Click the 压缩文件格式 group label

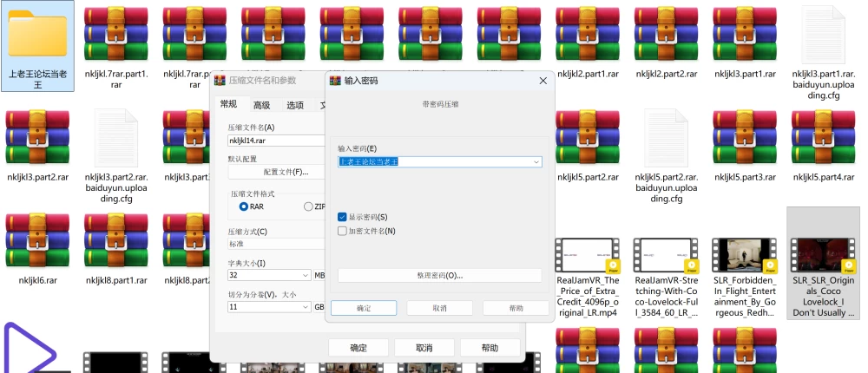253,194
